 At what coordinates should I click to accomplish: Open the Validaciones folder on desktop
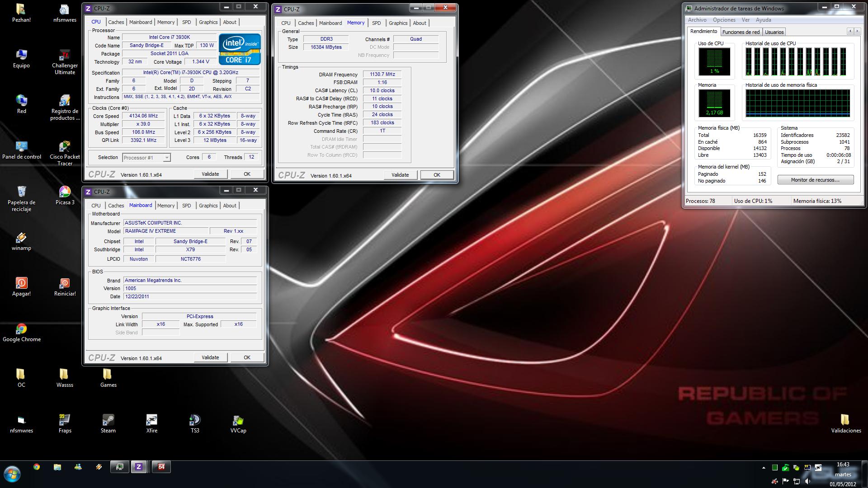click(846, 424)
